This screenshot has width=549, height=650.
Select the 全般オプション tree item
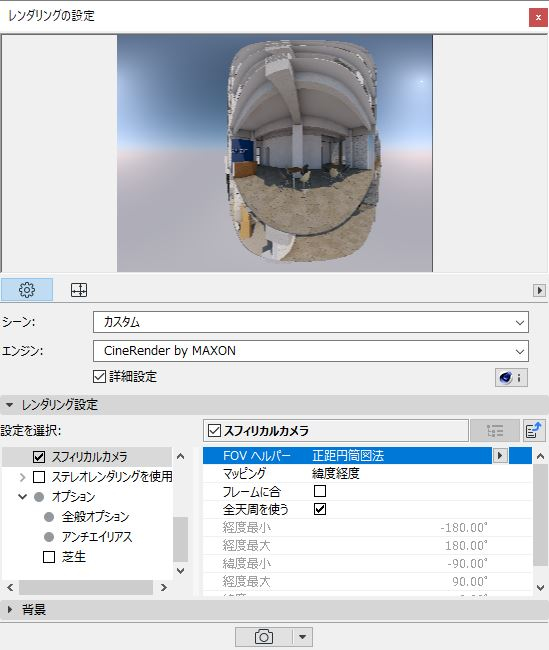tap(95, 517)
